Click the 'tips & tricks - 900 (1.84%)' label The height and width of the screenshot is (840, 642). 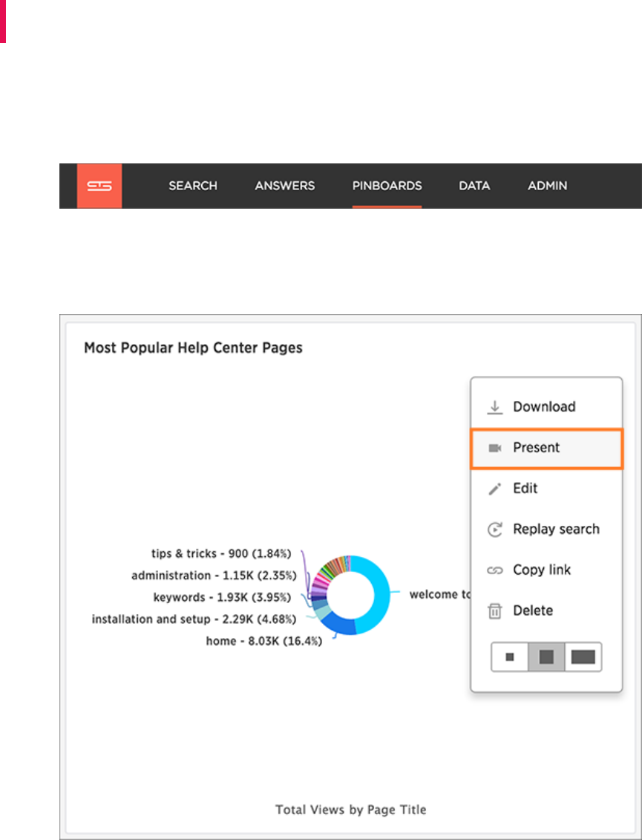[221, 553]
